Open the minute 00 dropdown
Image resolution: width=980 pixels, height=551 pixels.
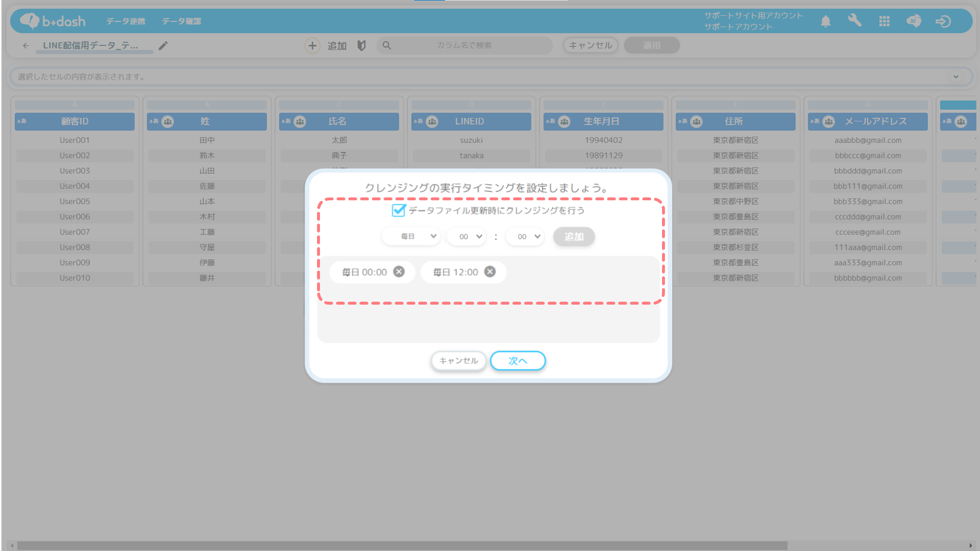[525, 237]
